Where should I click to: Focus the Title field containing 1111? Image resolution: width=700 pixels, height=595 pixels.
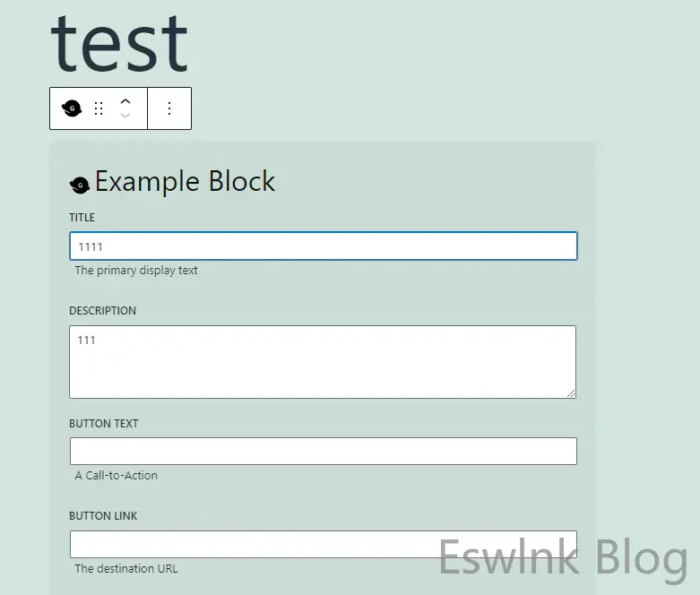click(323, 246)
